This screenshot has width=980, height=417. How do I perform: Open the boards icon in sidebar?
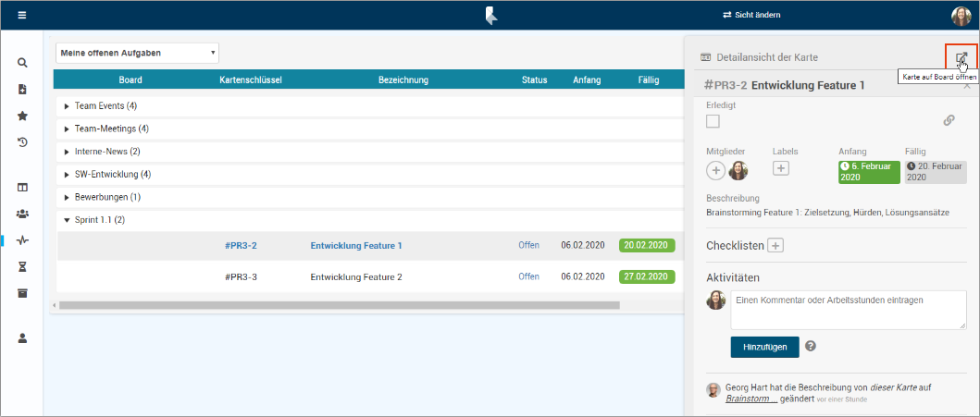tap(22, 187)
